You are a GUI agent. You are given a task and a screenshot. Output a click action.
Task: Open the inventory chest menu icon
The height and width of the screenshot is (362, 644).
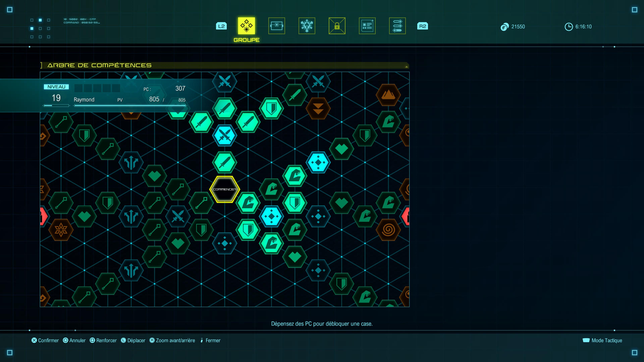pos(277,26)
